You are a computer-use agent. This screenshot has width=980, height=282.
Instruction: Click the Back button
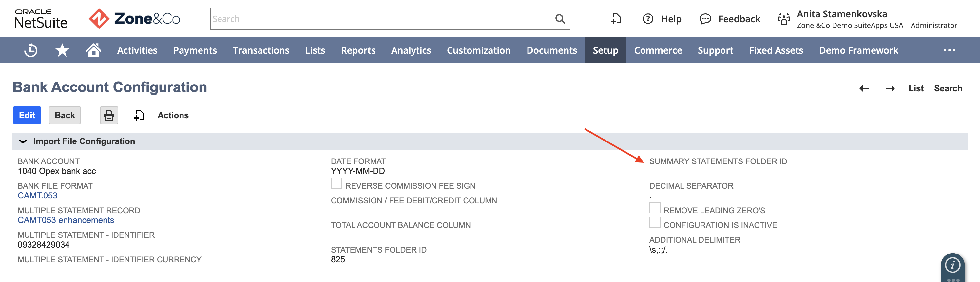click(65, 115)
